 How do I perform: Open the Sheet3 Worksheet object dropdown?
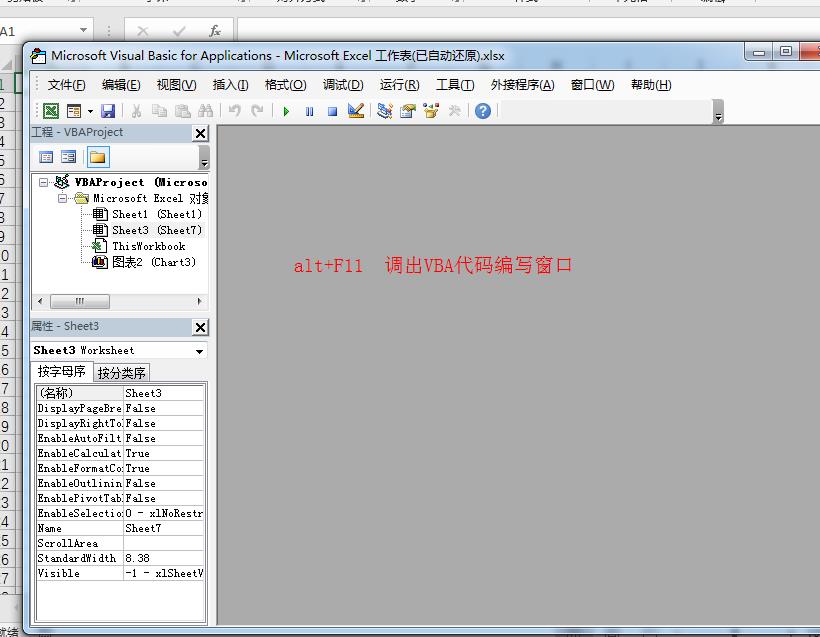(x=197, y=350)
